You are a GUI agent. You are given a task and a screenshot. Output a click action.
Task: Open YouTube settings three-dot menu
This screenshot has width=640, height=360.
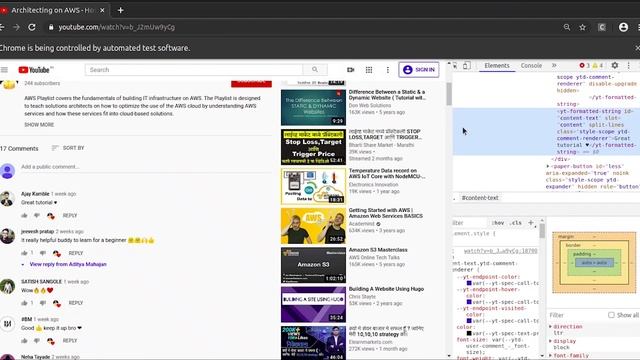click(x=388, y=70)
